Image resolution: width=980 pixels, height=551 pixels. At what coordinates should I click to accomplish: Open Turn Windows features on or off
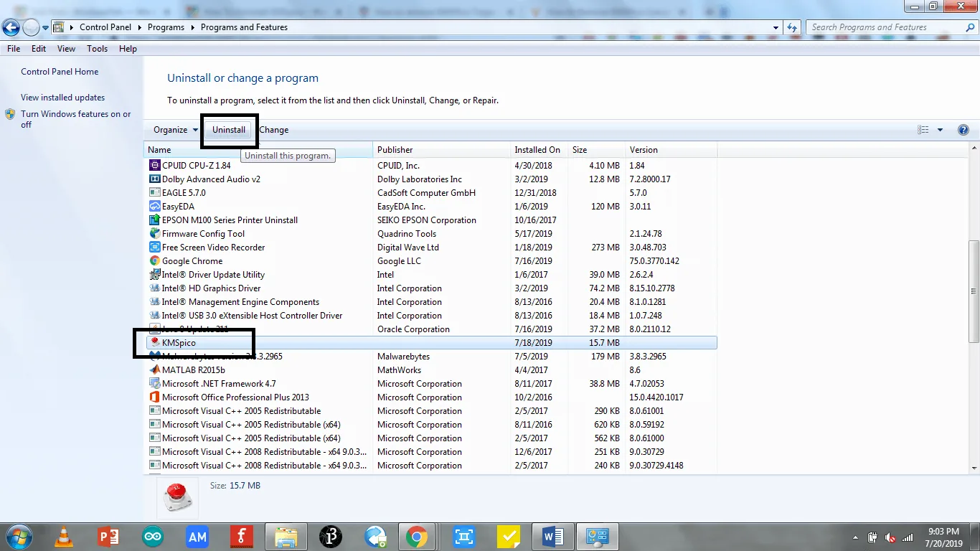tap(76, 119)
